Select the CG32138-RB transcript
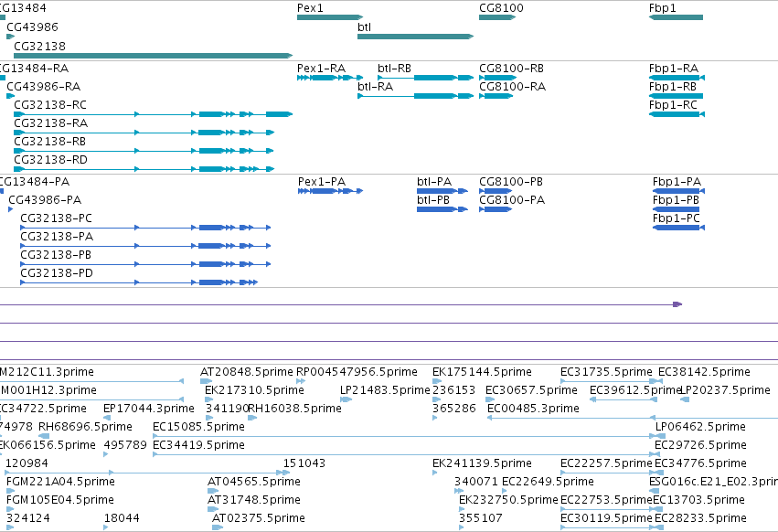Screen dimensions: 778x532 pyautogui.click(x=144, y=151)
